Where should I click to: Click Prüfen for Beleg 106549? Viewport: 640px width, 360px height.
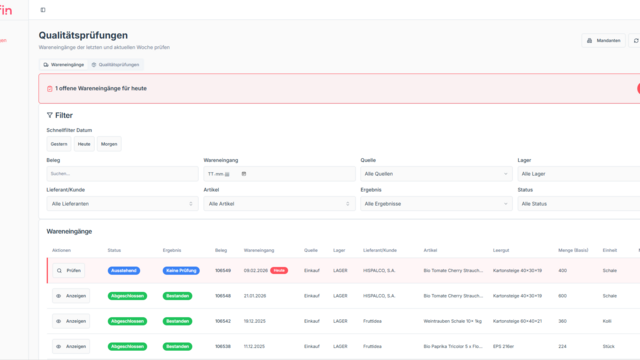69,271
